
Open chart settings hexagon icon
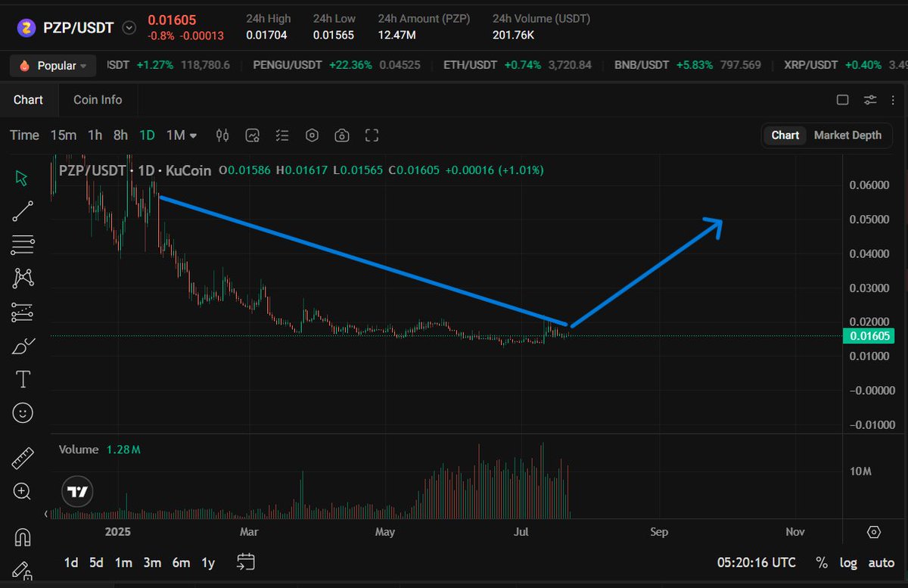pyautogui.click(x=312, y=135)
